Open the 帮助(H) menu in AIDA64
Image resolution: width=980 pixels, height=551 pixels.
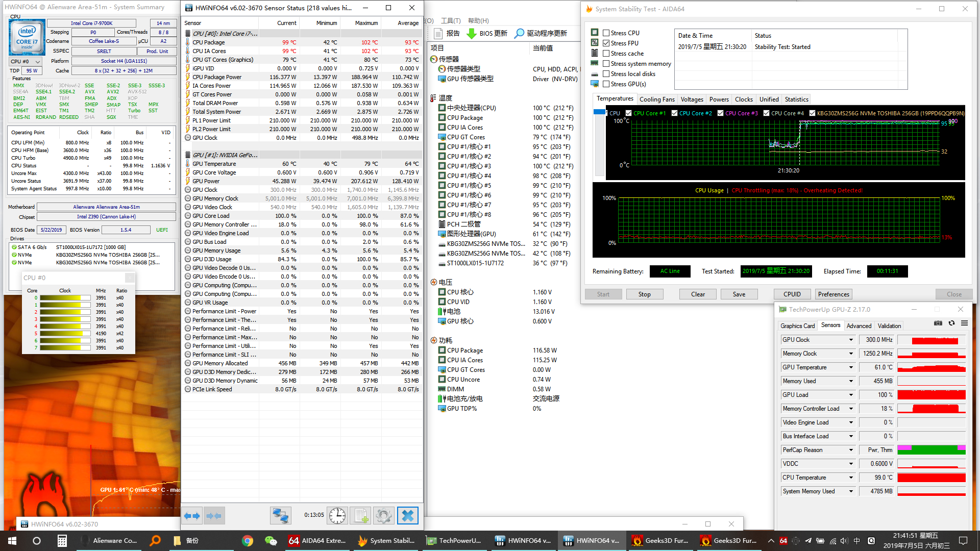(x=478, y=21)
